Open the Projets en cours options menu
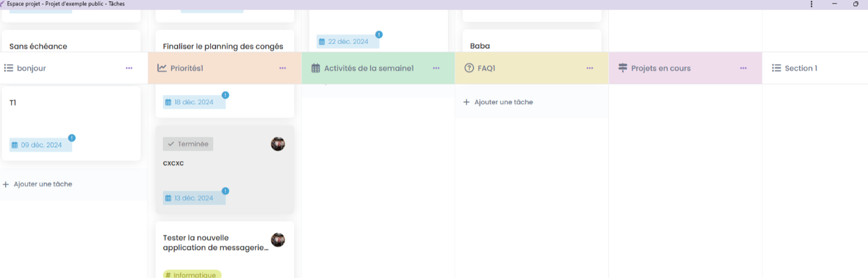The image size is (868, 278). click(x=743, y=68)
